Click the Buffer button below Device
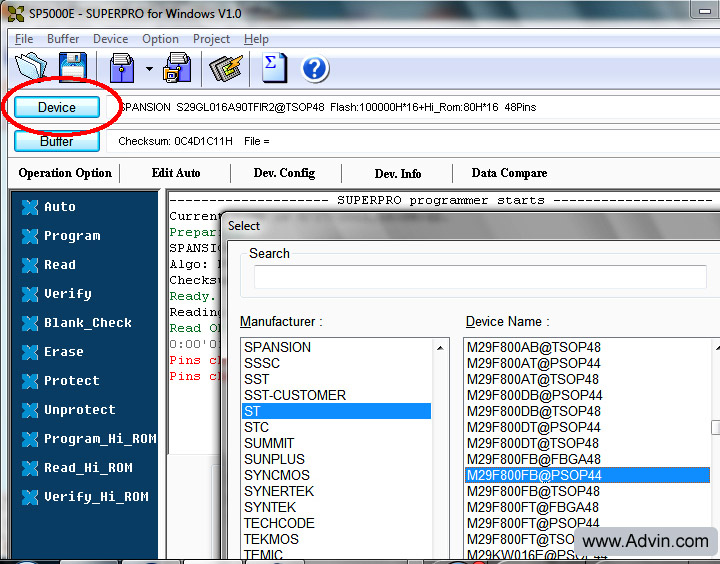 click(56, 141)
